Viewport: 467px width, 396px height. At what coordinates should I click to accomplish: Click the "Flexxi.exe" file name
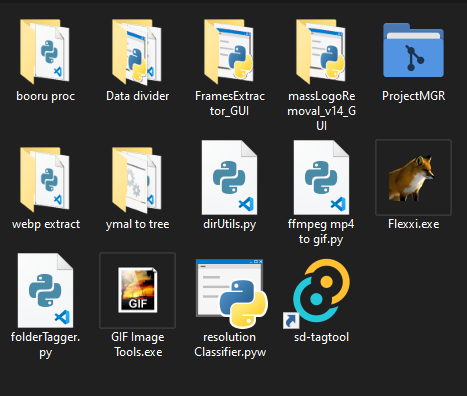pos(413,224)
